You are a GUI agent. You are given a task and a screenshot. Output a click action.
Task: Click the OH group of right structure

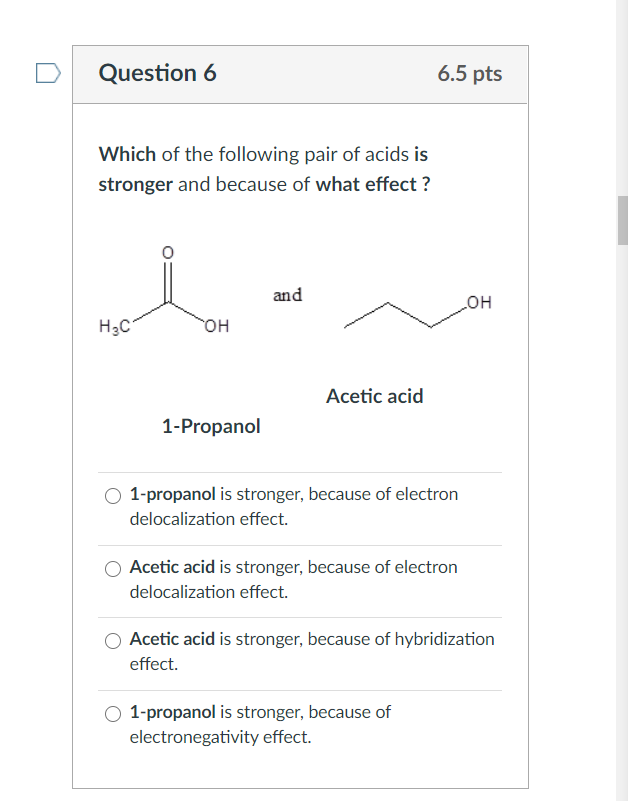pos(480,302)
